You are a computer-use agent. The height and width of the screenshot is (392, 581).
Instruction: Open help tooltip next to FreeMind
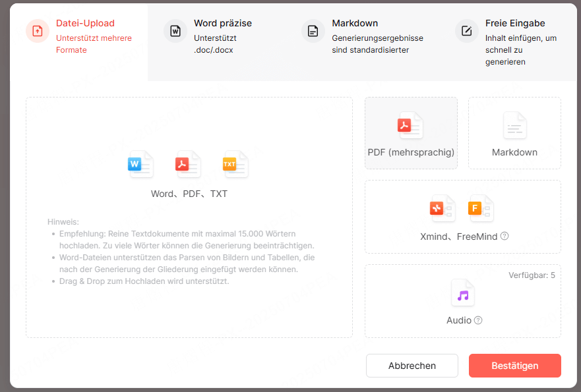point(505,236)
